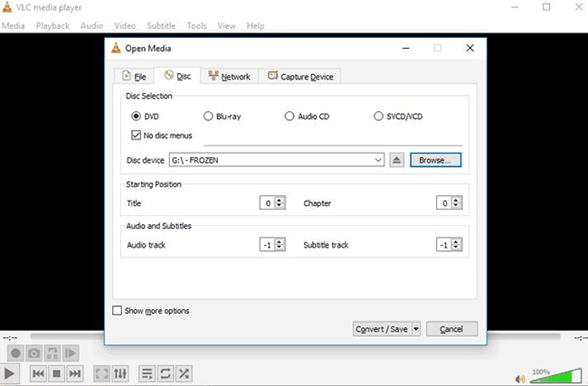Open the View menu

226,26
